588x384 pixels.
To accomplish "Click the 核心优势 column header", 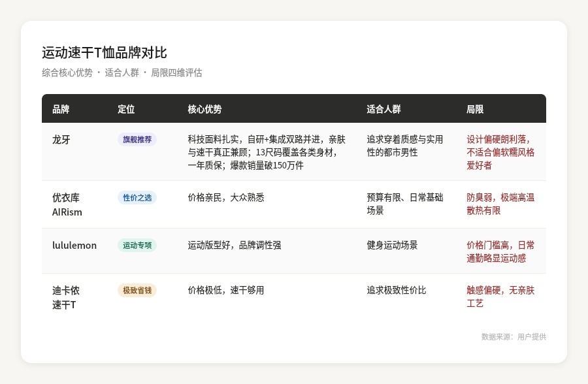I will 204,109.
